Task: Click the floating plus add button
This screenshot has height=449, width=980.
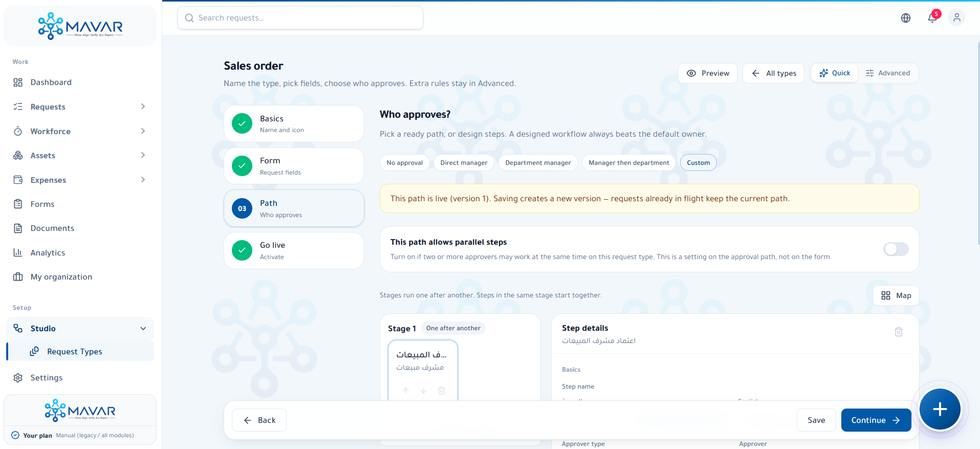Action: pos(940,409)
